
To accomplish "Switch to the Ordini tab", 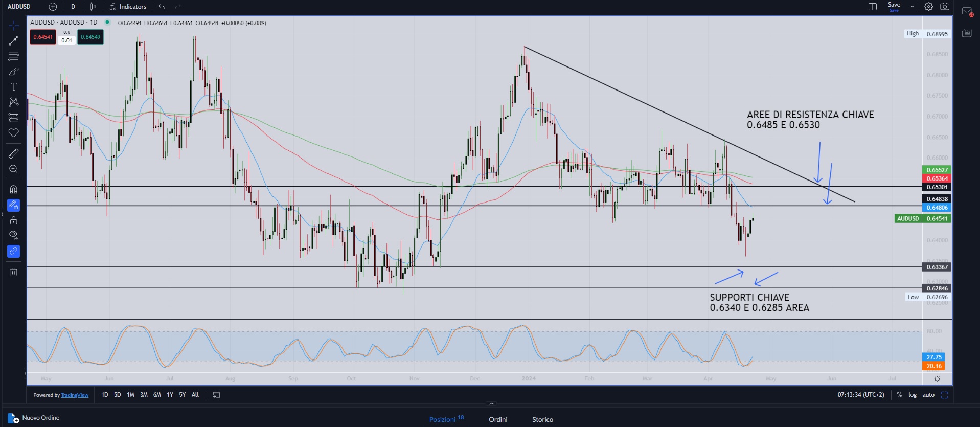I will coord(498,419).
